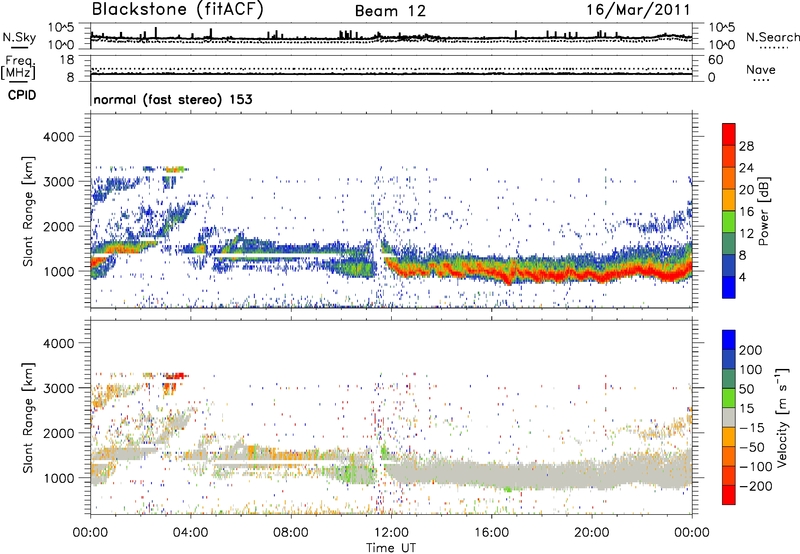Click the "12" label on power colorbar

tap(746, 234)
